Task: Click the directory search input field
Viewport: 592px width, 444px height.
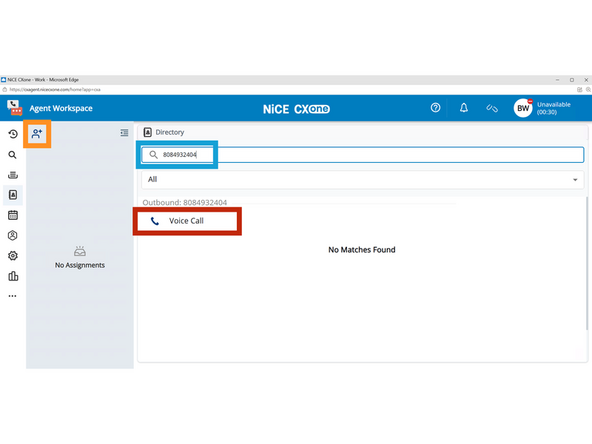Action: click(x=362, y=155)
